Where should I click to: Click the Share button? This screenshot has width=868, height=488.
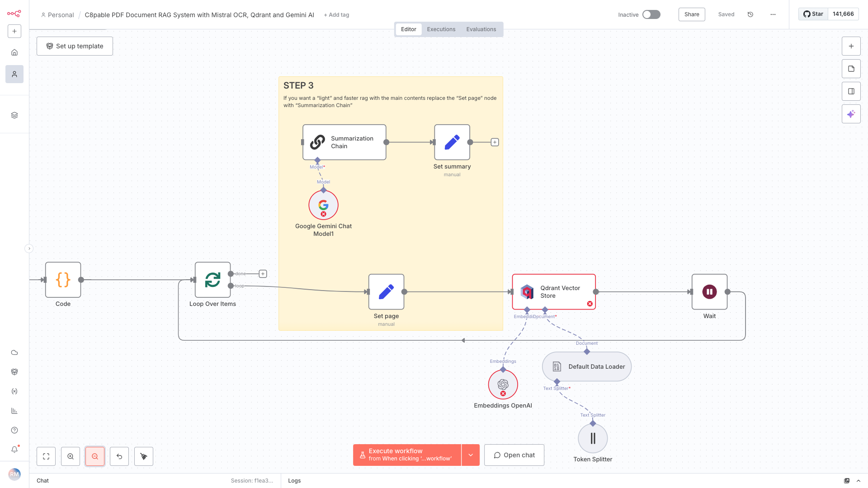click(x=692, y=14)
